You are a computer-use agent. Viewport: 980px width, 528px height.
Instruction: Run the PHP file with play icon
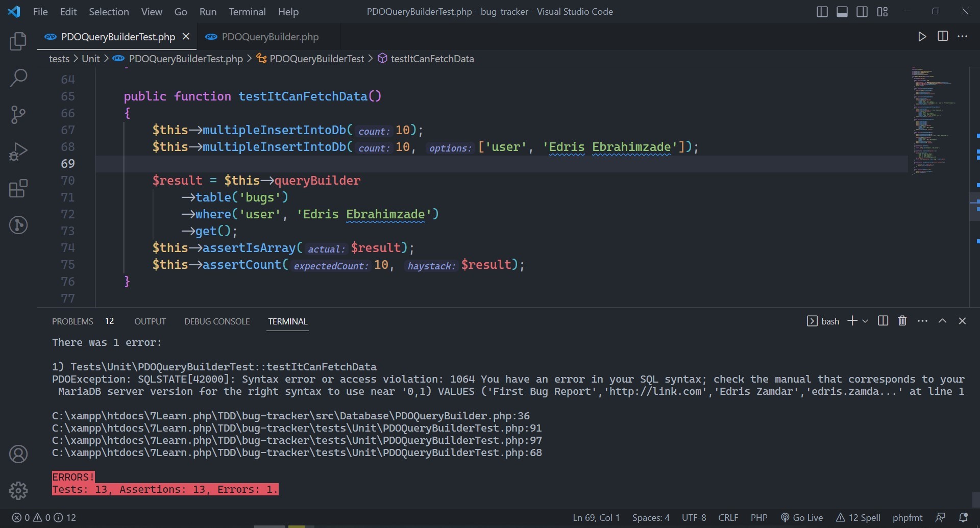pos(922,37)
